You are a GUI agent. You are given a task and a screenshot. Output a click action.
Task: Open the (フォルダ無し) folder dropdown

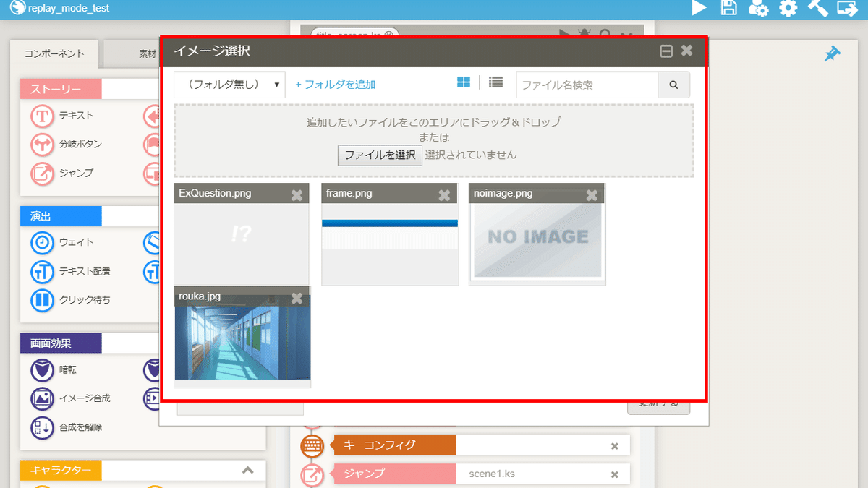(230, 85)
